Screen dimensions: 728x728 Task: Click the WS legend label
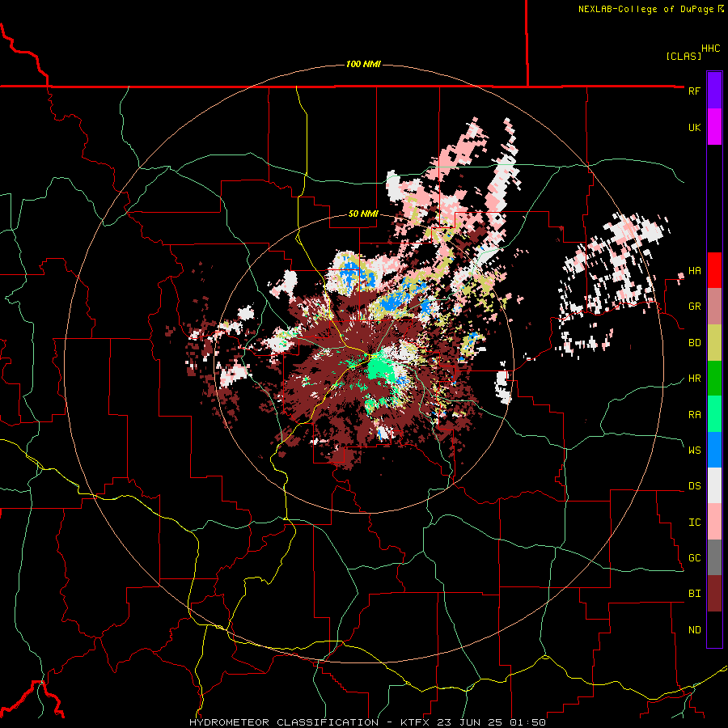pyautogui.click(x=694, y=451)
